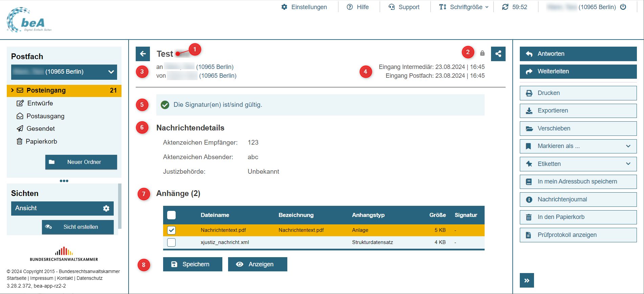Viewport: 644px width, 294px height.
Task: Click the Speichern button
Action: pyautogui.click(x=193, y=264)
